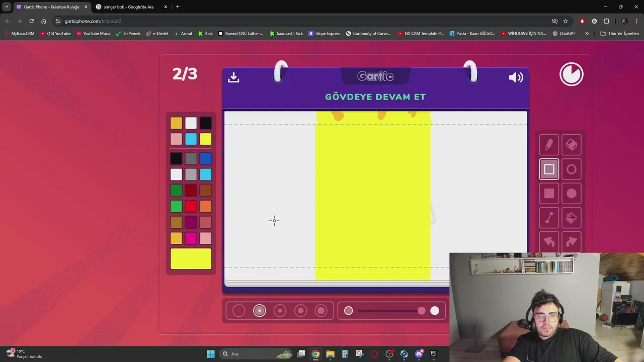Reload the Gartic Phone page

point(31,21)
